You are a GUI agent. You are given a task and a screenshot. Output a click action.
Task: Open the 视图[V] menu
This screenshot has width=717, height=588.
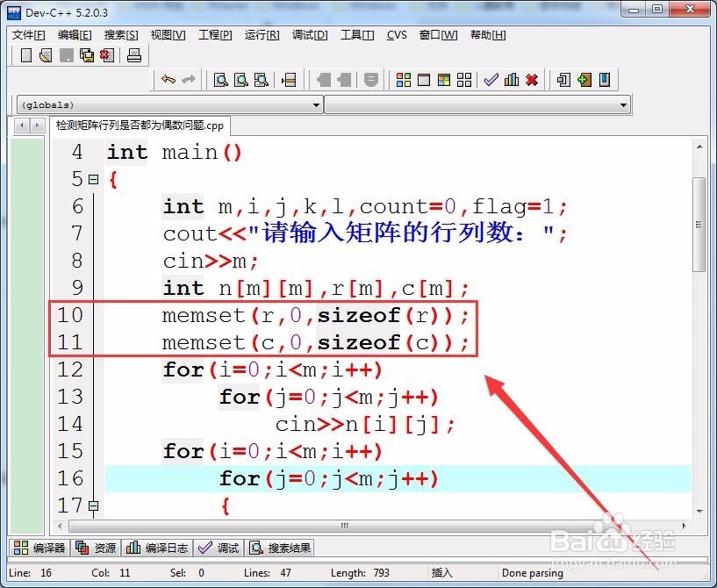coord(168,35)
